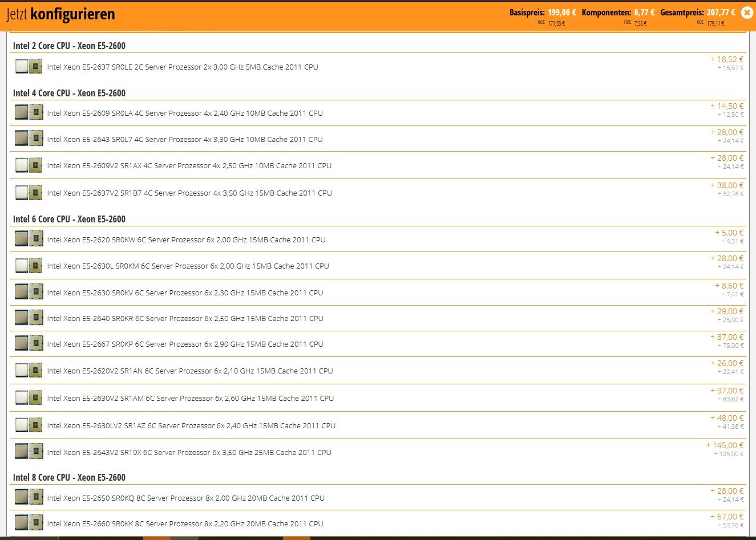Click the + 48,00 € price of E5-2630LV2
This screenshot has width=756, height=540.
click(727, 418)
